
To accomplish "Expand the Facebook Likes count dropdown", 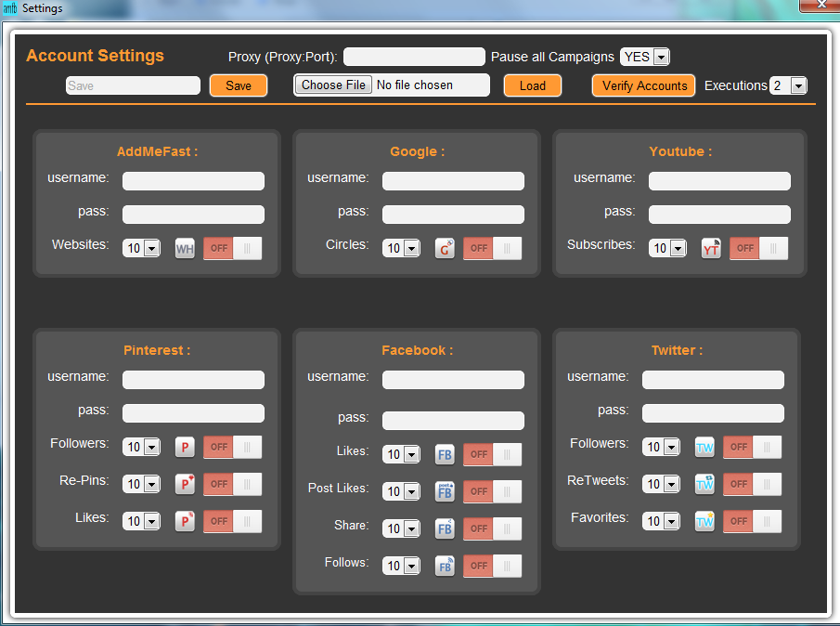I will click(x=401, y=454).
